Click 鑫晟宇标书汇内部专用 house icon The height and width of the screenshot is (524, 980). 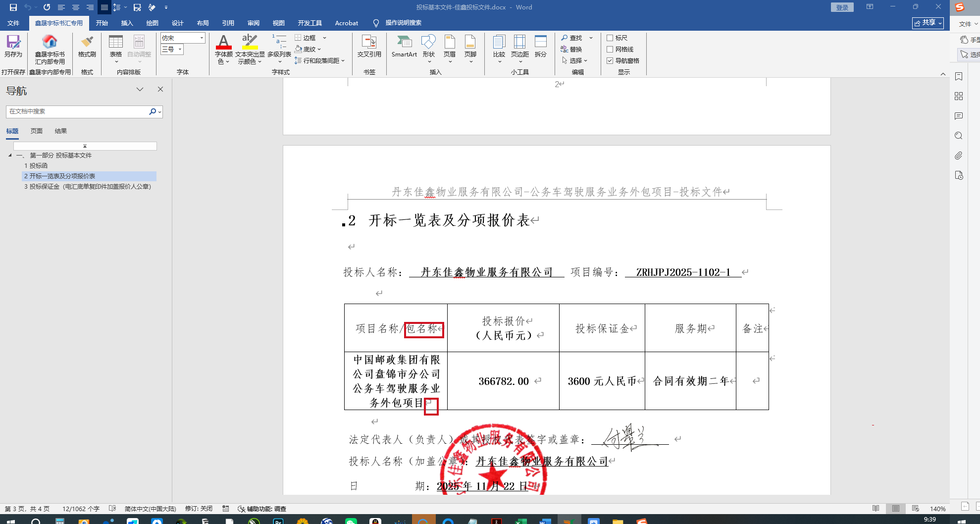coord(50,50)
